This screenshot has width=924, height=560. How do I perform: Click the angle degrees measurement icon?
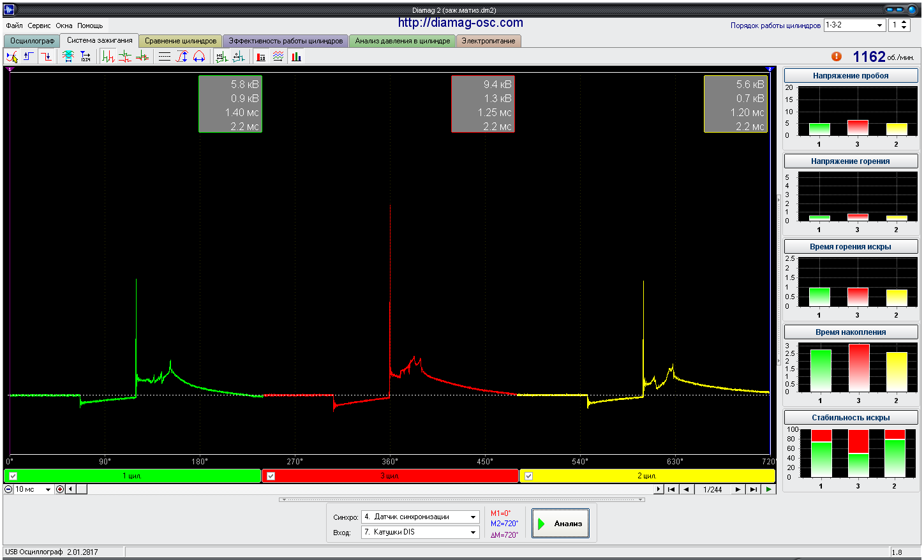(x=239, y=57)
